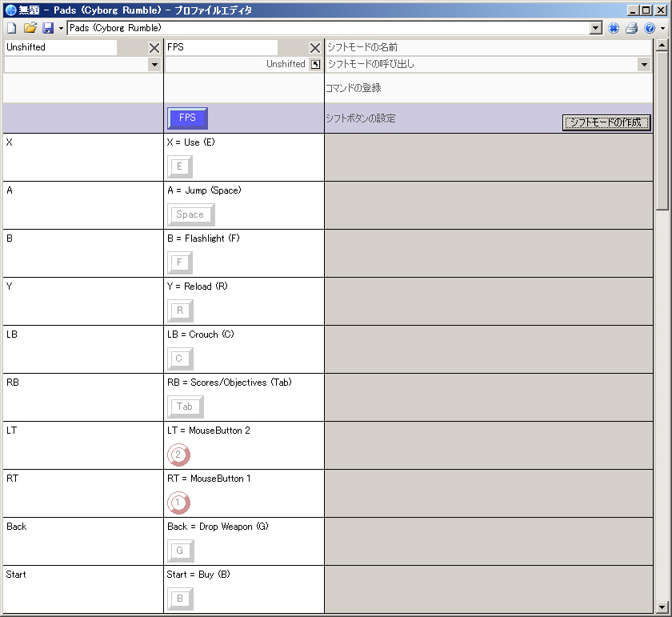
Task: Click the シフトモードの作成 button
Action: [606, 122]
